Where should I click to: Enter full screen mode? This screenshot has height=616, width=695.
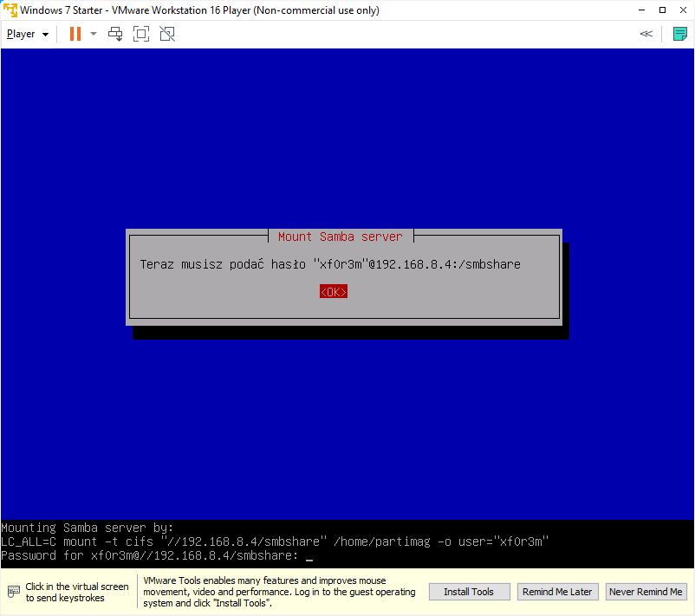coord(141,34)
